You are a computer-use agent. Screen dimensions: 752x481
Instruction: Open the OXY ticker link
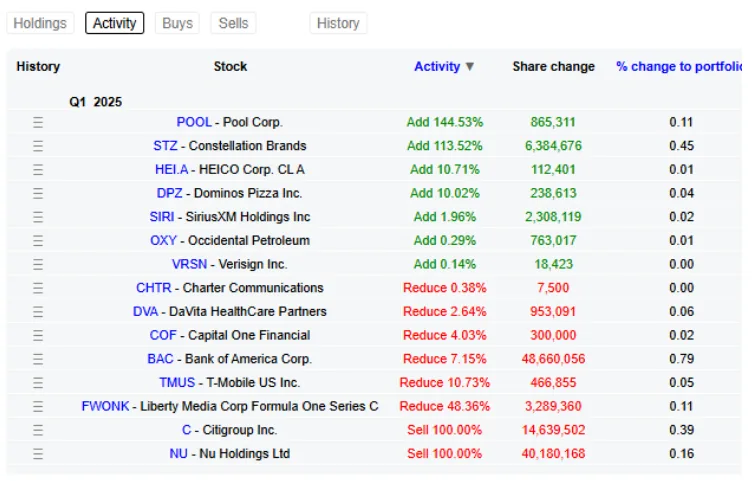pyautogui.click(x=163, y=241)
